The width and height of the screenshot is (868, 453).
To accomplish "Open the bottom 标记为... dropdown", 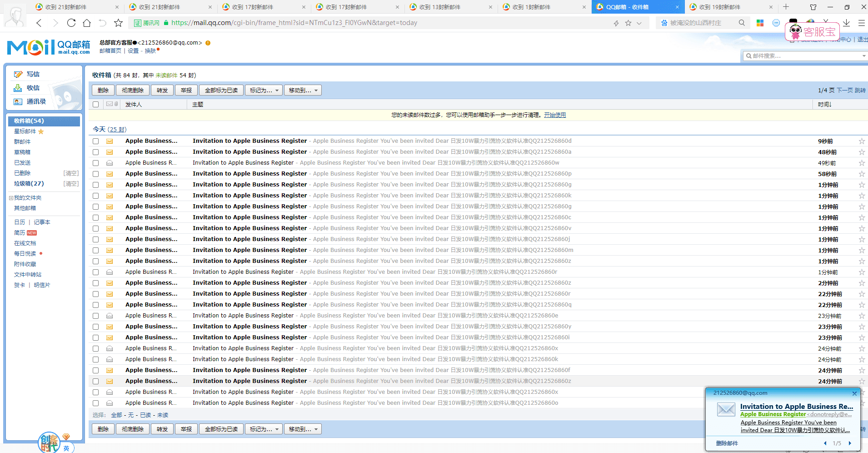I will pos(264,429).
